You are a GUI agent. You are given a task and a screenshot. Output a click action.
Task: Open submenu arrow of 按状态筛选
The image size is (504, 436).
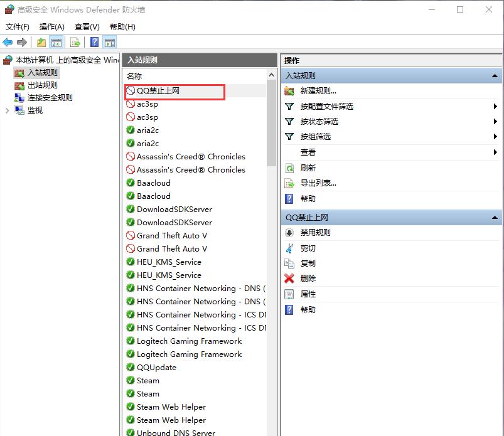coord(495,122)
